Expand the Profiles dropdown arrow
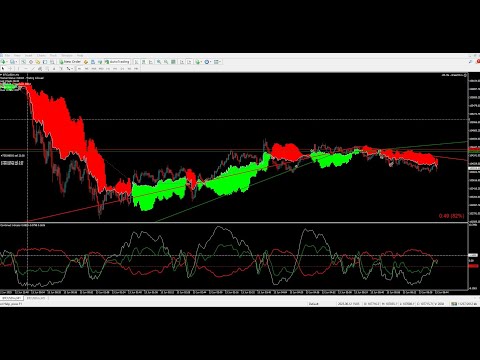 (x=16, y=62)
